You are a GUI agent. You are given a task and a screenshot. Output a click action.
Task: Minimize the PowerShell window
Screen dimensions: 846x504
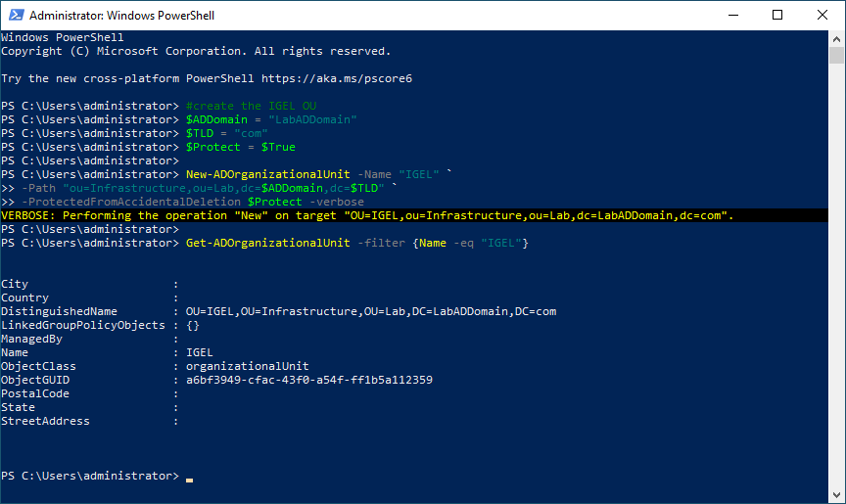[732, 16]
